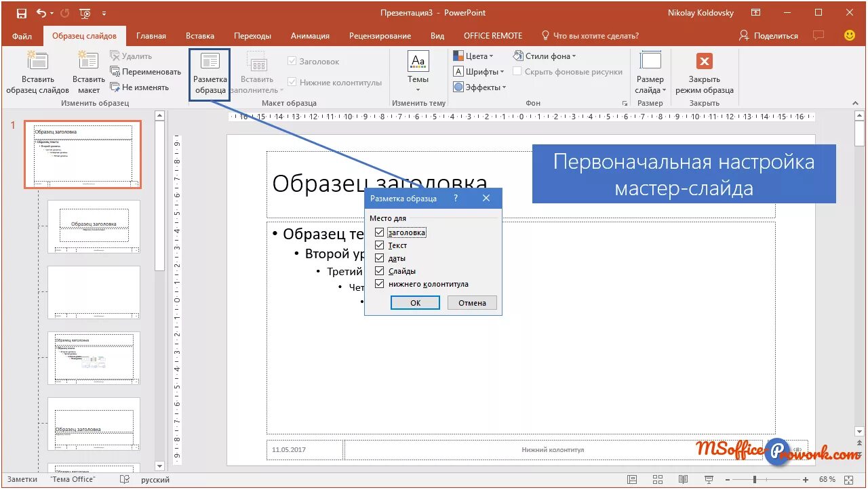This screenshot has width=868, height=490.
Task: Start slideshow from the status bar
Action: coord(709,479)
